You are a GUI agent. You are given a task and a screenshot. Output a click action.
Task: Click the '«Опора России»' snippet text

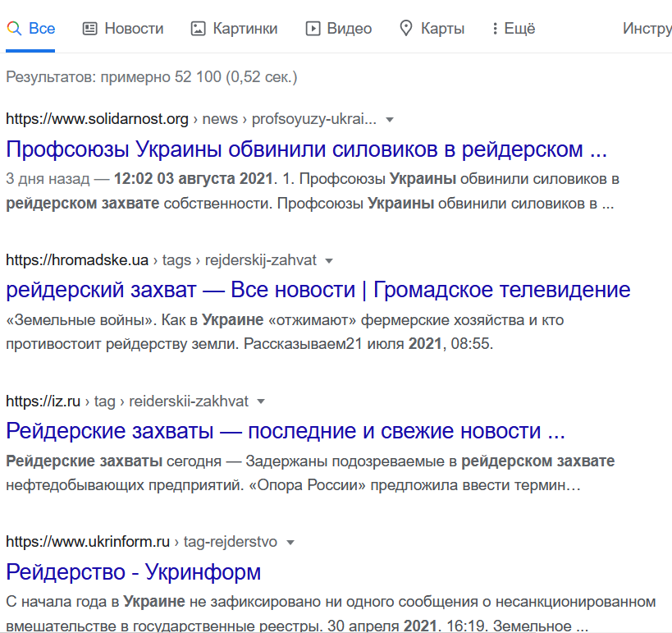(x=308, y=485)
